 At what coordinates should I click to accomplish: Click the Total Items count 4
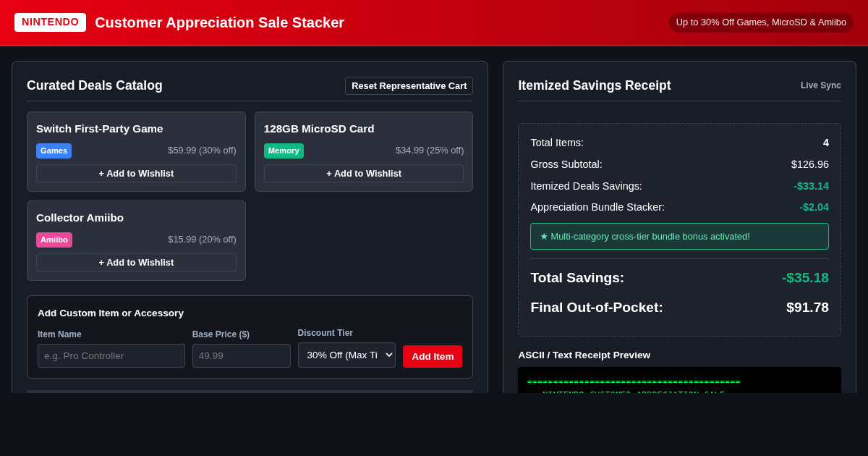click(826, 143)
